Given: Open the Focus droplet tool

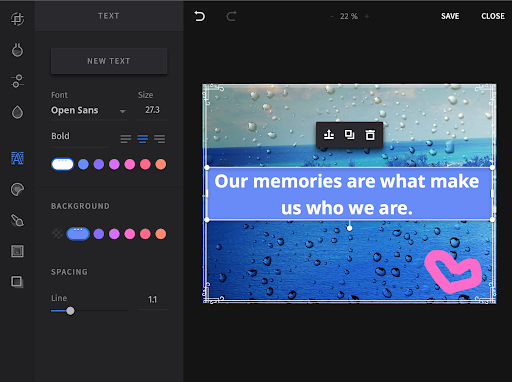Looking at the screenshot, I should (x=17, y=112).
